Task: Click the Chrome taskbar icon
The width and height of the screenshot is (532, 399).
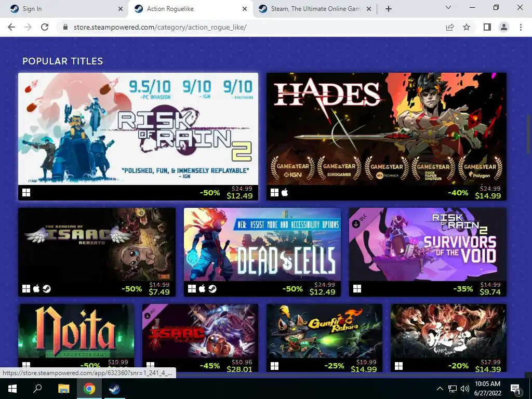Action: click(x=89, y=389)
